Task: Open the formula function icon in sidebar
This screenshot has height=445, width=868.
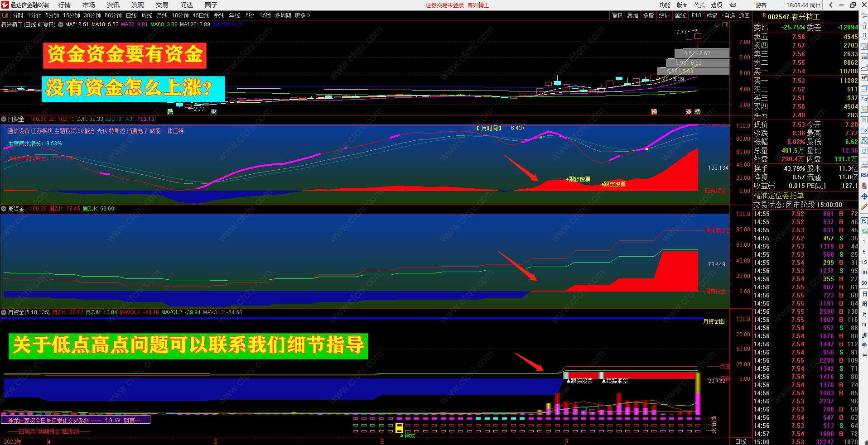Action: coord(864,140)
